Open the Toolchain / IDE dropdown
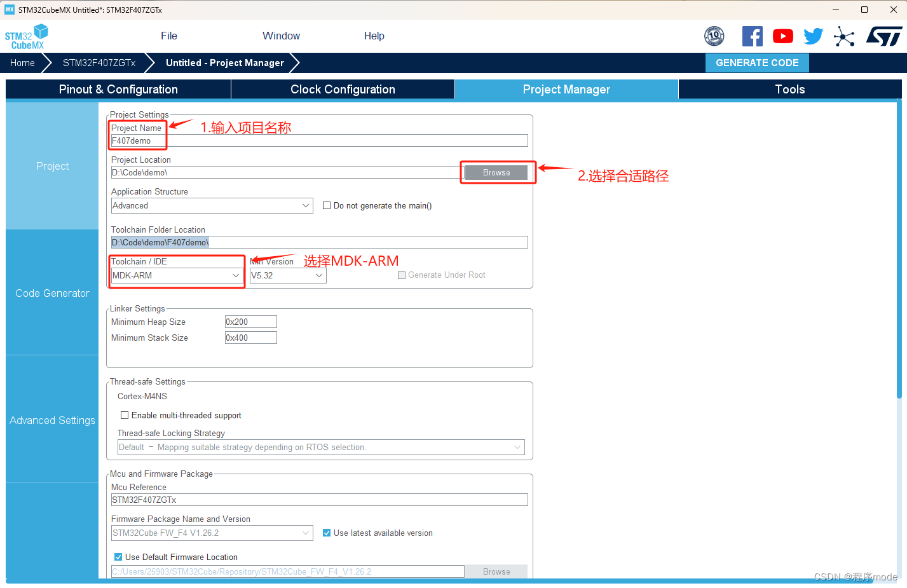The height and width of the screenshot is (588, 907). click(177, 275)
